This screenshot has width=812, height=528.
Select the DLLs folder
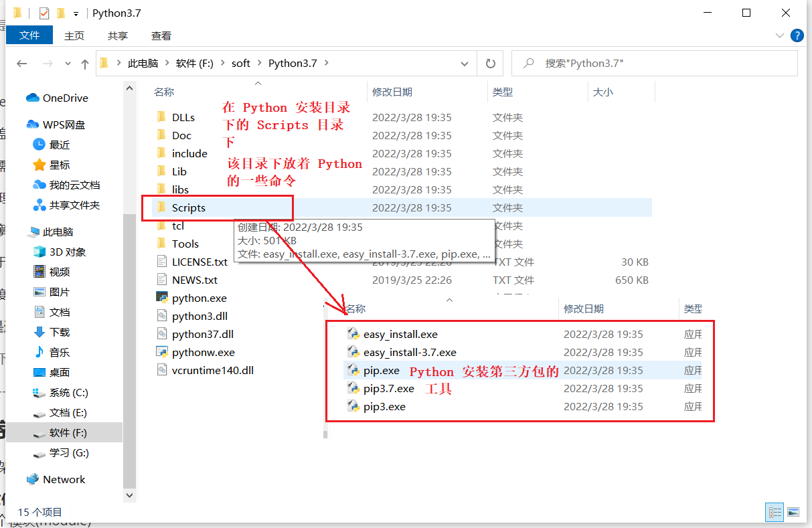(183, 117)
